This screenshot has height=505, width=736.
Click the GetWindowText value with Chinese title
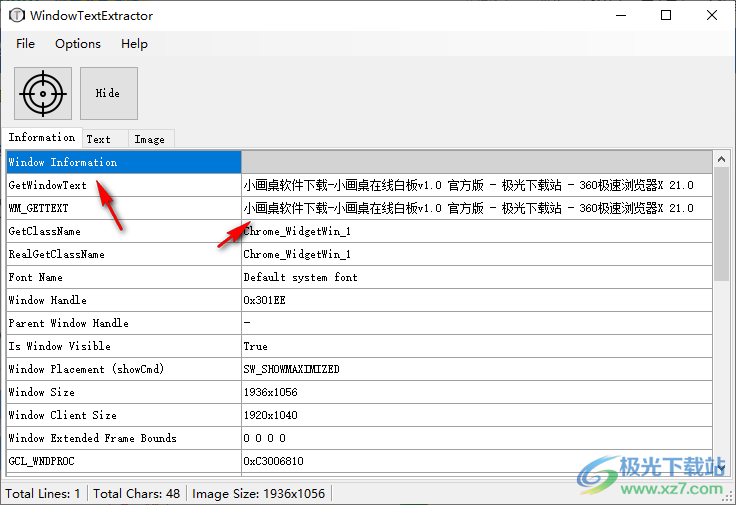tap(477, 185)
